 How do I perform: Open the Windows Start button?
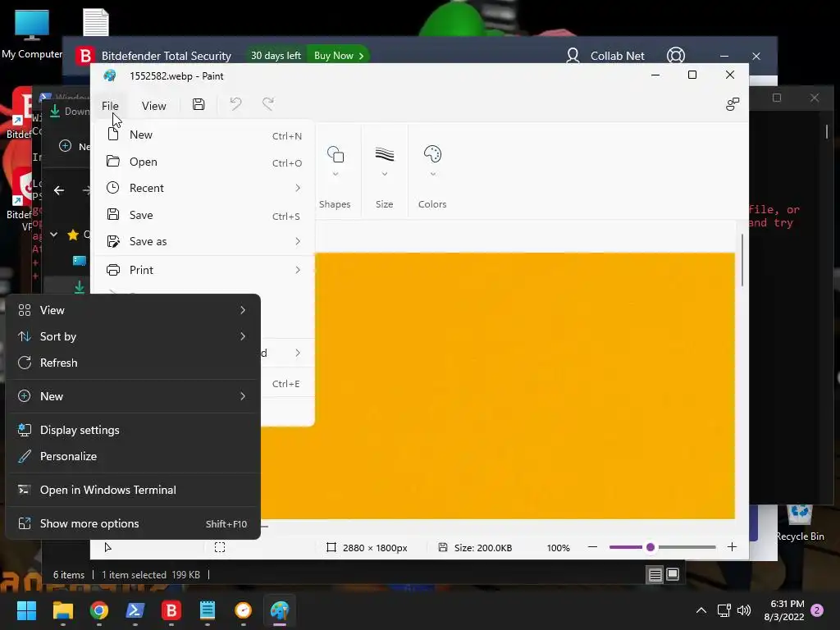coord(26,610)
